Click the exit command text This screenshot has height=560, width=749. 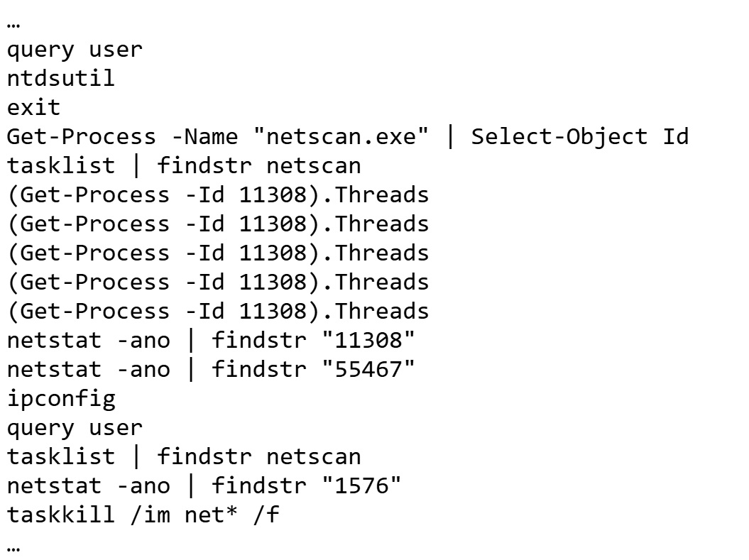33,107
